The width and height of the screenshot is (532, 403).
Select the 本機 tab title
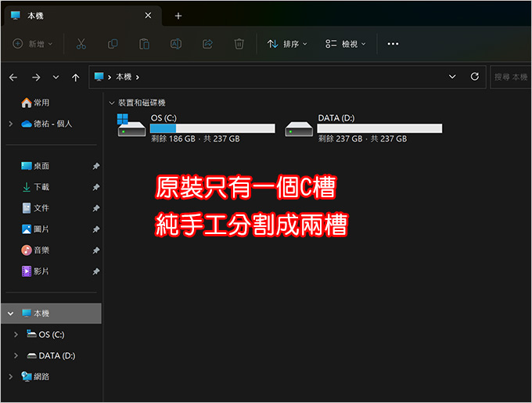coord(35,16)
